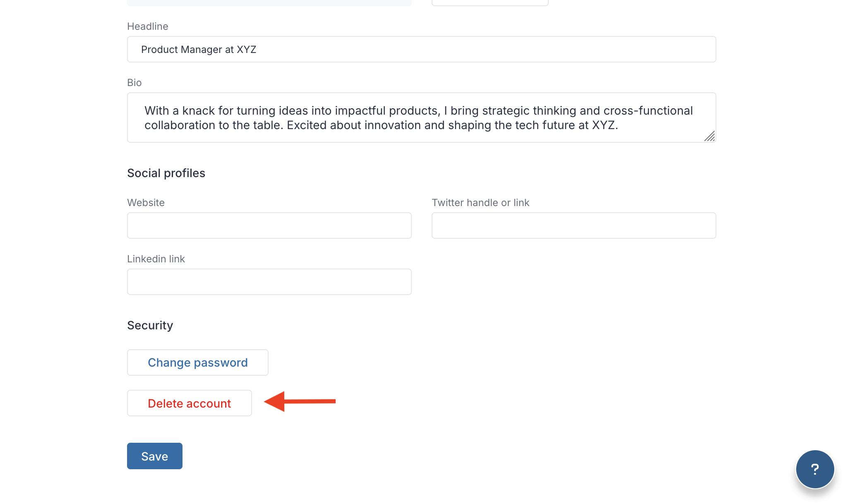Grab the Bio textarea resize handle
This screenshot has height=504, width=850.
(710, 136)
